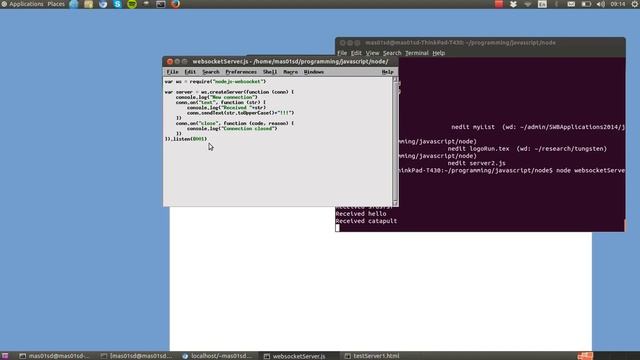Open Help menu in terminal window
The height and width of the screenshot is (360, 640).
point(438,53)
